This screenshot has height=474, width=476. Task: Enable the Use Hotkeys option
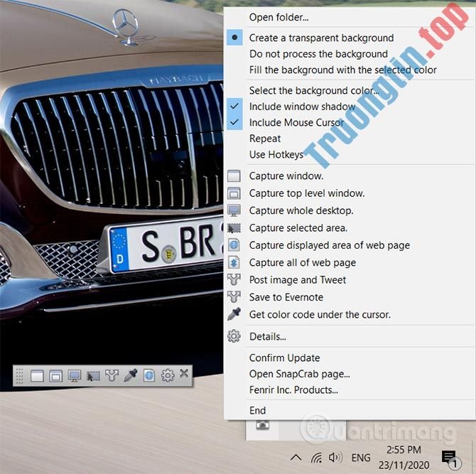tap(276, 154)
